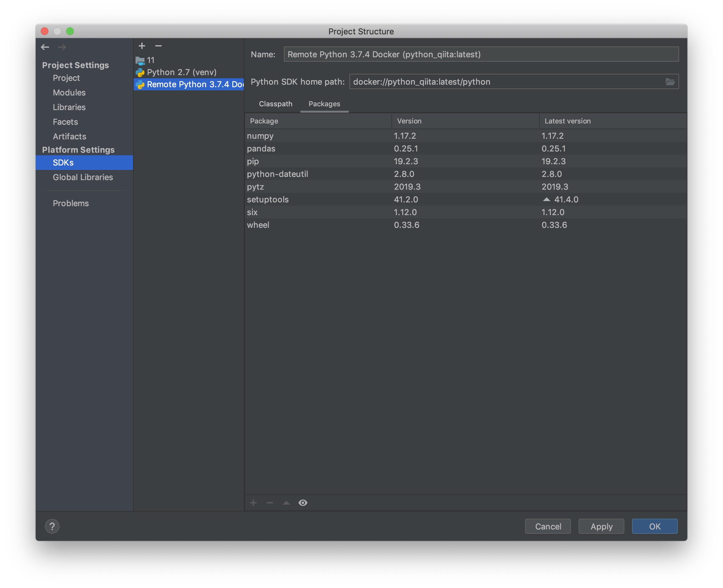Remove selected SDK with minus icon

158,46
